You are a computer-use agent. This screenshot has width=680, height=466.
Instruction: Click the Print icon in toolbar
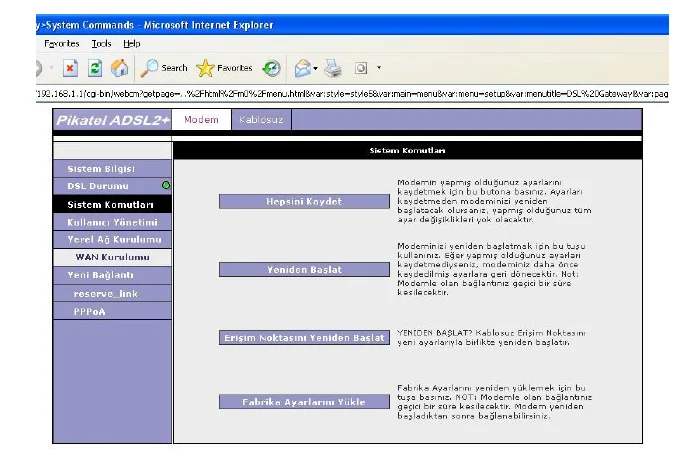pos(334,68)
